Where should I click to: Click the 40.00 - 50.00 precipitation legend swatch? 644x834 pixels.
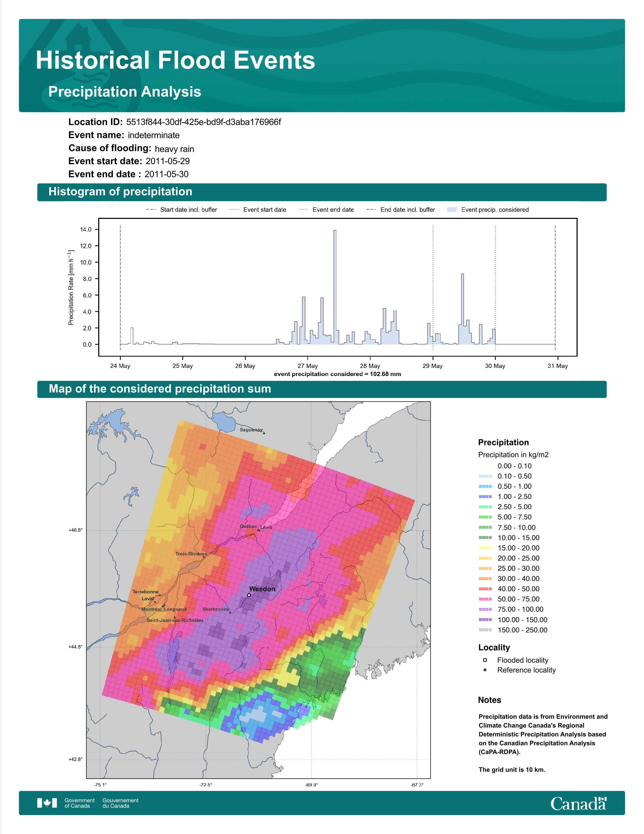pyautogui.click(x=485, y=589)
